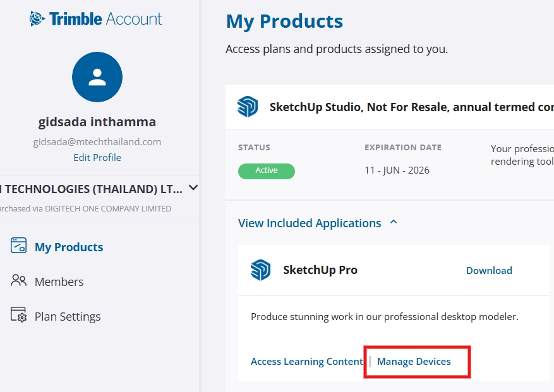Image resolution: width=554 pixels, height=392 pixels.
Task: Click the Members people icon
Action: coord(18,281)
